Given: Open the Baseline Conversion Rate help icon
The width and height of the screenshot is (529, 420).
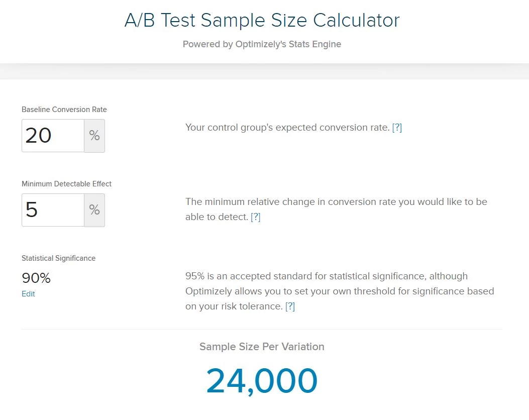Looking at the screenshot, I should click(x=397, y=128).
